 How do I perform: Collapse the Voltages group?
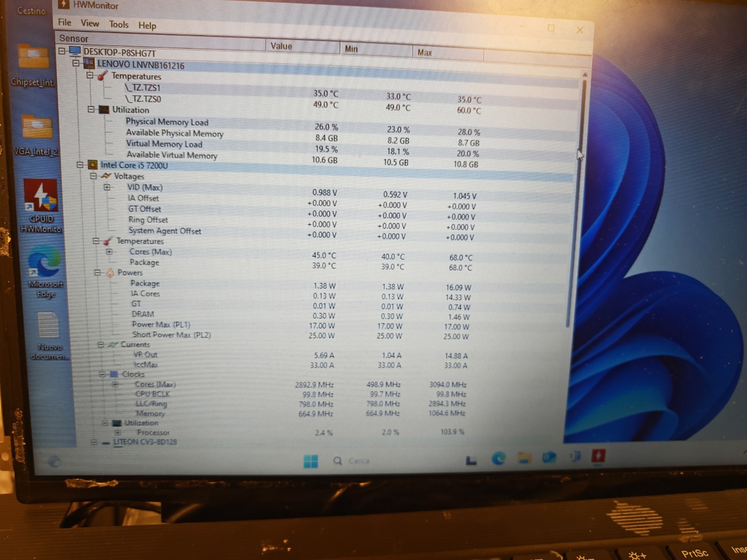pos(93,176)
